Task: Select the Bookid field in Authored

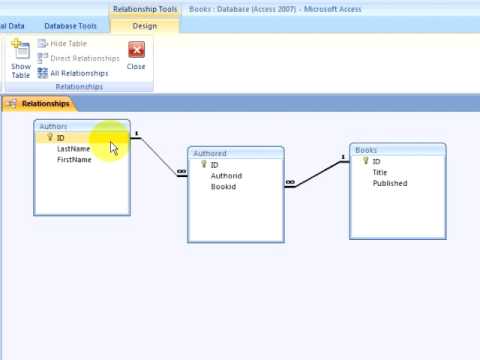Action: [x=223, y=187]
